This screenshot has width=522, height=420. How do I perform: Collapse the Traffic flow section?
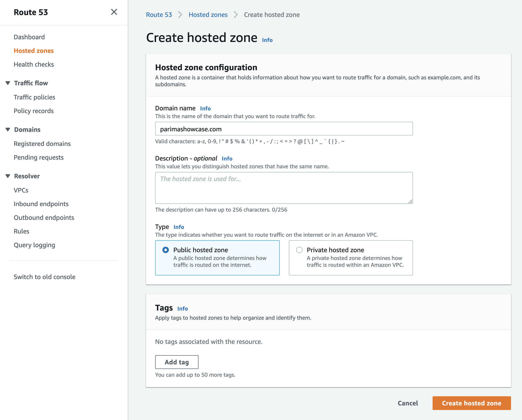tap(8, 83)
